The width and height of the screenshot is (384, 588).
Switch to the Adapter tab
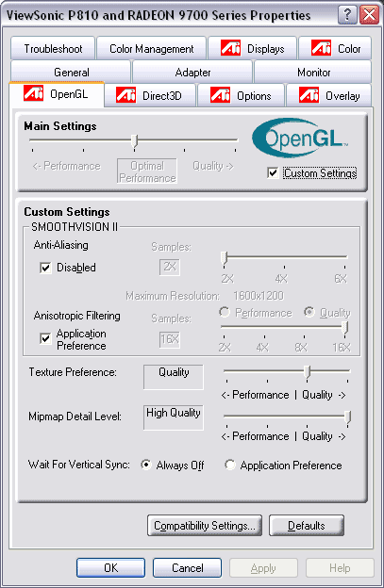point(192,72)
